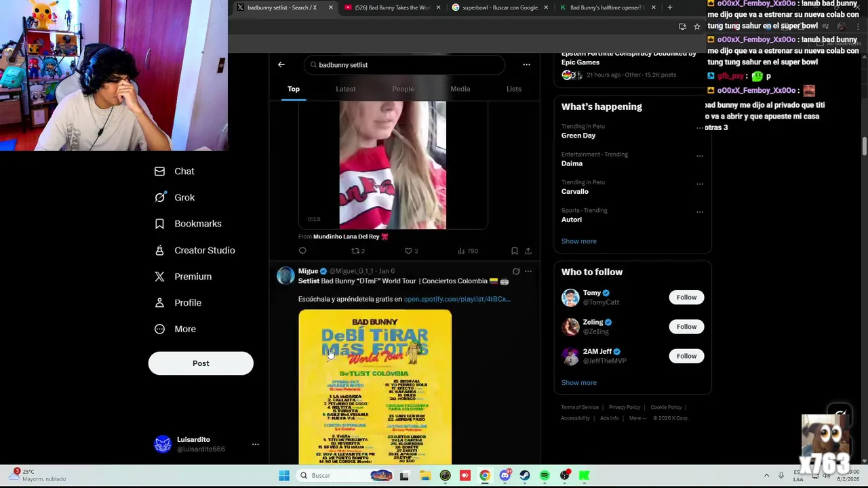Switch to the Media search tab
This screenshot has width=868, height=488.
460,89
